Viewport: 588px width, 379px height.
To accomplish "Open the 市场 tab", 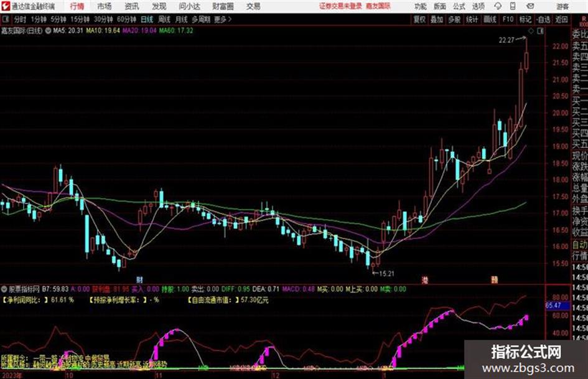I will [x=105, y=6].
